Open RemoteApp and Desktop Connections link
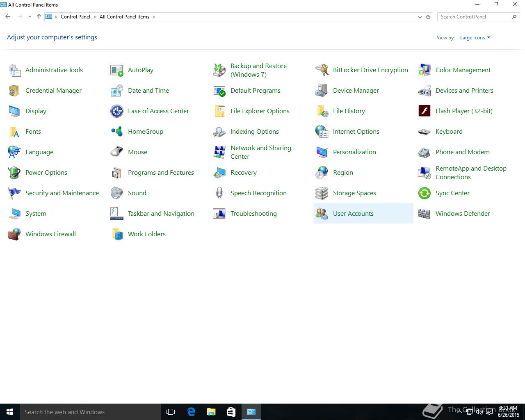This screenshot has width=525, height=420. pos(471,173)
